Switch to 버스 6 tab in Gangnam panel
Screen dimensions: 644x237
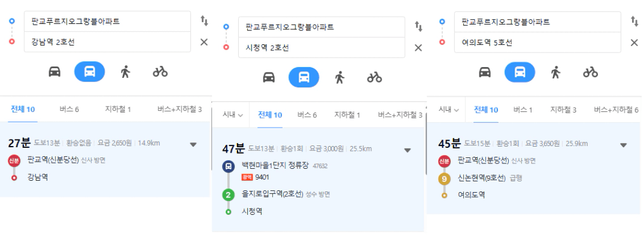pyautogui.click(x=69, y=110)
